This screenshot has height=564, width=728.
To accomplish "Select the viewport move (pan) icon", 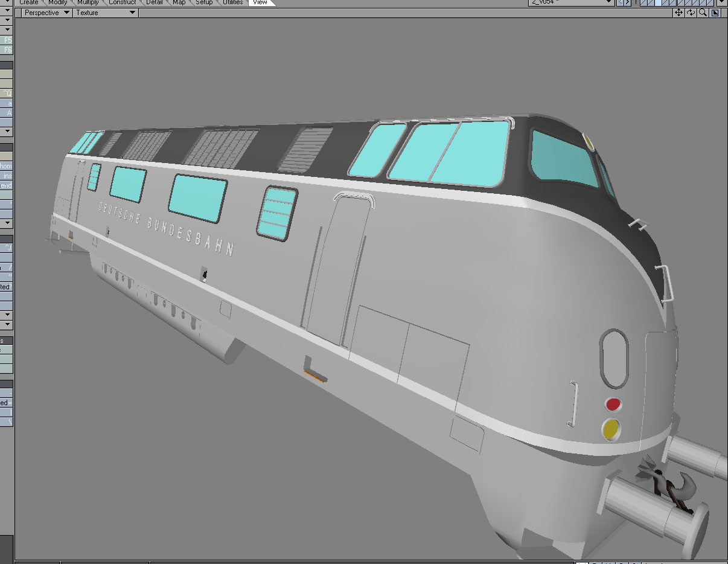I will point(679,13).
